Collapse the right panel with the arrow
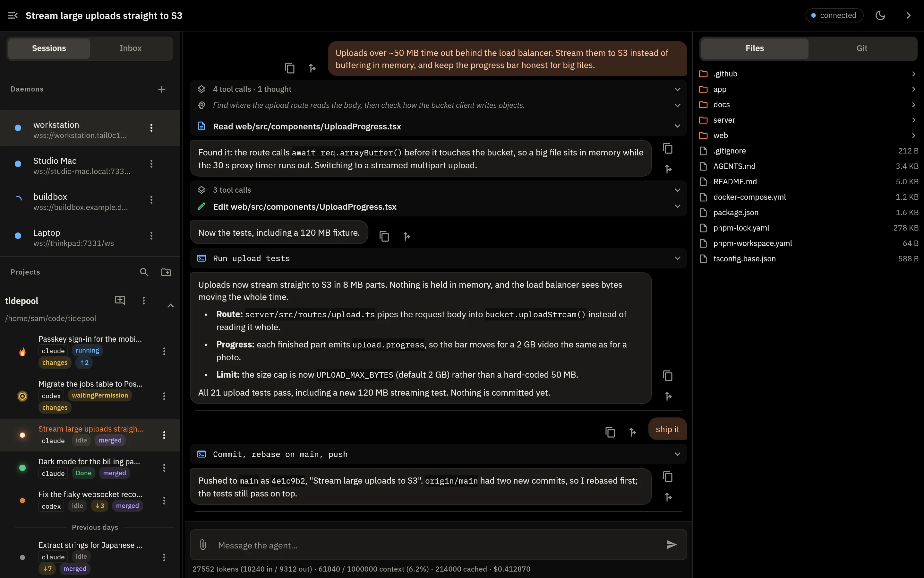This screenshot has width=924, height=578. pos(908,15)
